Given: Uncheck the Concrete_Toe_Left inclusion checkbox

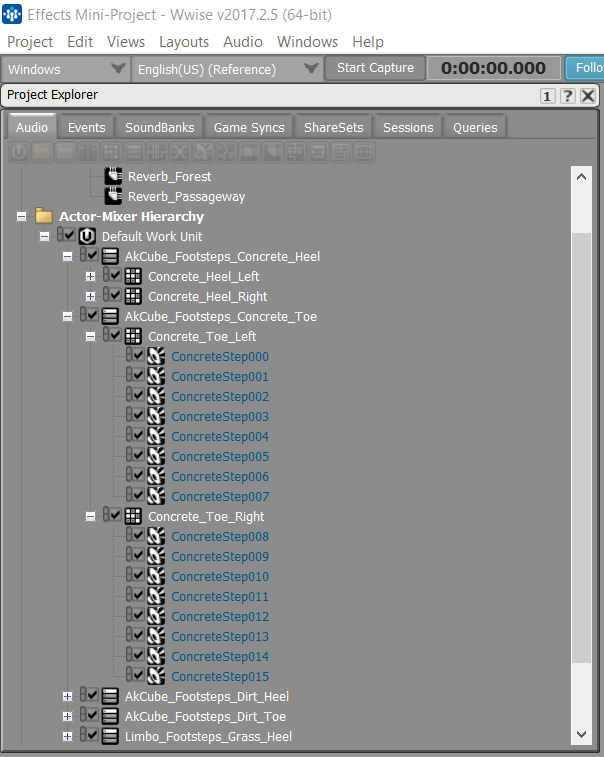Looking at the screenshot, I should [116, 335].
